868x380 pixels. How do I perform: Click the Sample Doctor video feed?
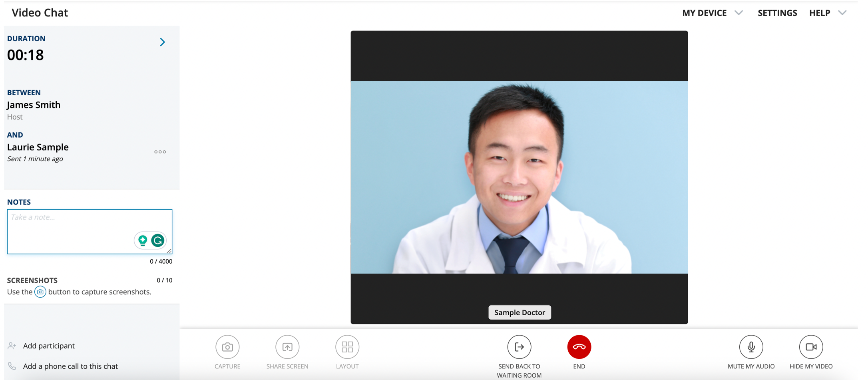pos(519,177)
